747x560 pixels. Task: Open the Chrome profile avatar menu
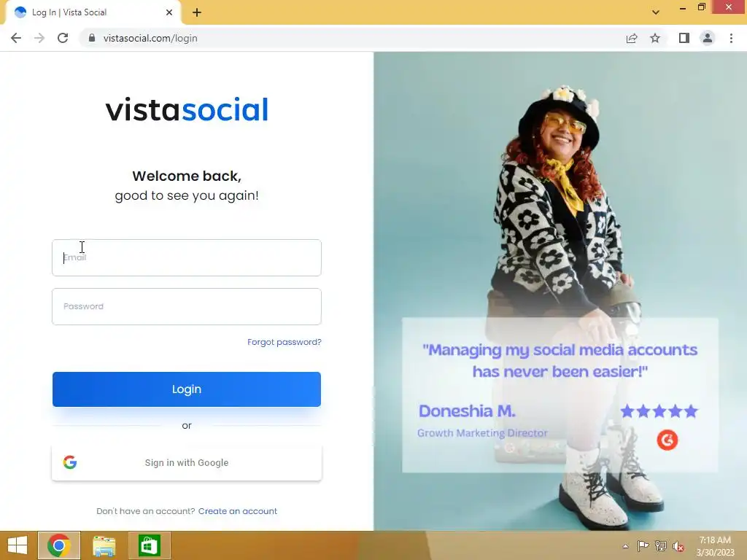click(x=708, y=38)
